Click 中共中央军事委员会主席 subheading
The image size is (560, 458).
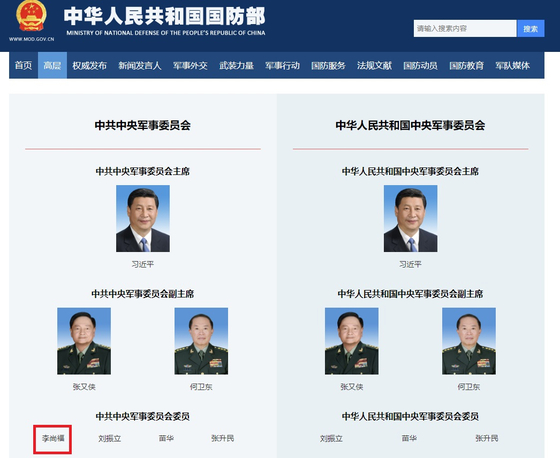143,171
